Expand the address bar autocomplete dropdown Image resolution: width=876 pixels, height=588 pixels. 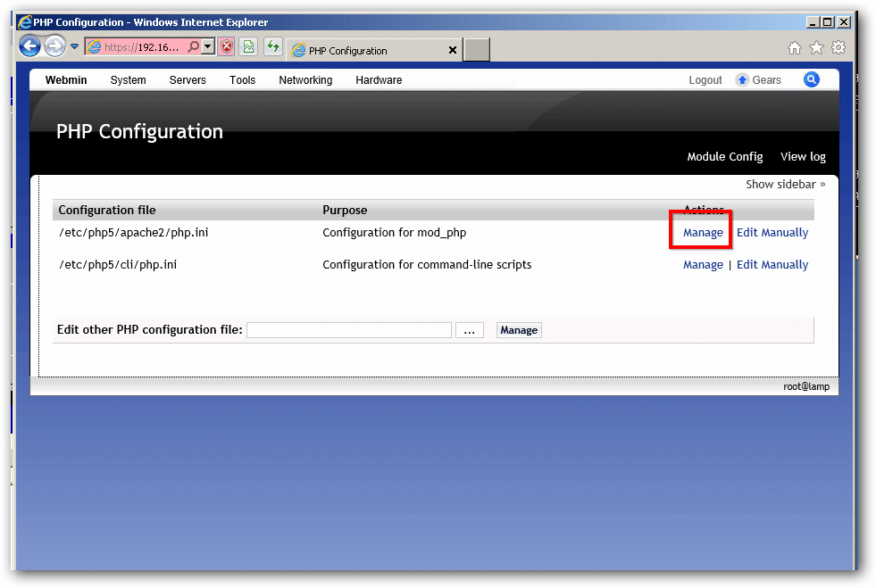click(208, 47)
